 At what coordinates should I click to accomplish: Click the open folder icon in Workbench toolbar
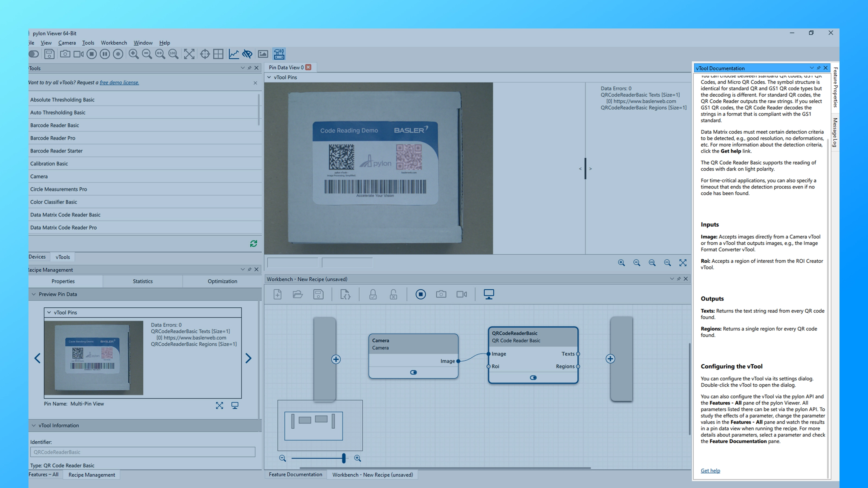pos(298,294)
